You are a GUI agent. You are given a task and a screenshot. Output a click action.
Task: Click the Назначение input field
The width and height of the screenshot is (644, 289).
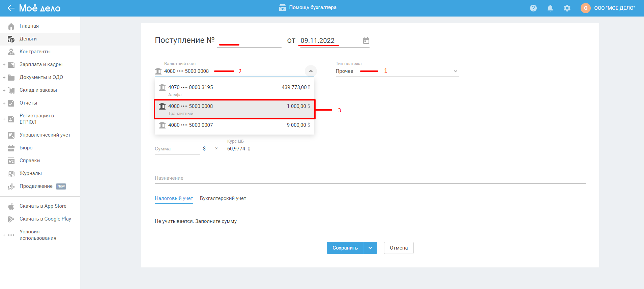point(370,178)
